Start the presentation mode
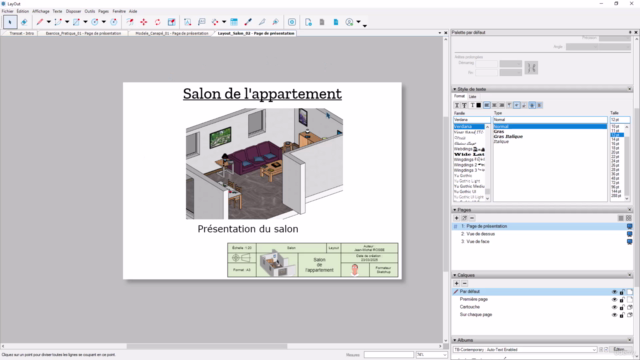The height and width of the screenshot is (360, 640). pos(292,22)
